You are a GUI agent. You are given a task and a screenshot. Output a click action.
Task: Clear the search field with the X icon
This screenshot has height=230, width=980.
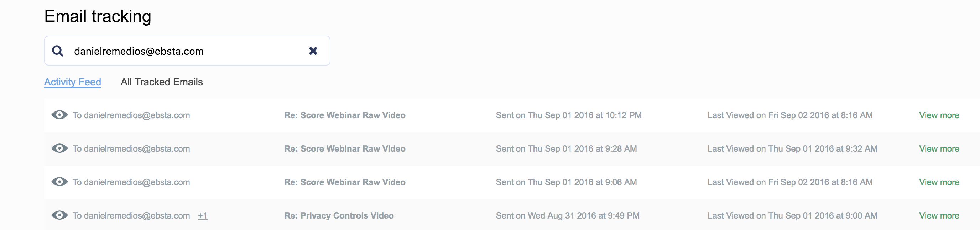click(x=313, y=51)
